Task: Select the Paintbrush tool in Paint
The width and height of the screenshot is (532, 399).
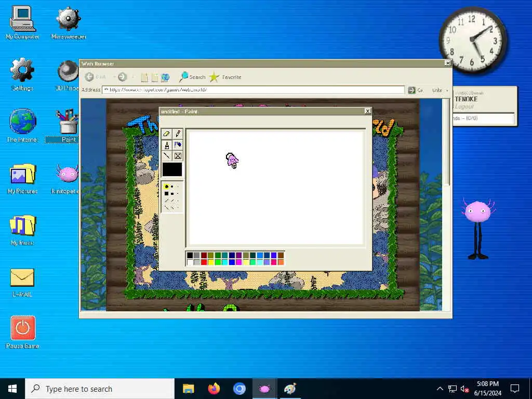Action: pyautogui.click(x=166, y=145)
